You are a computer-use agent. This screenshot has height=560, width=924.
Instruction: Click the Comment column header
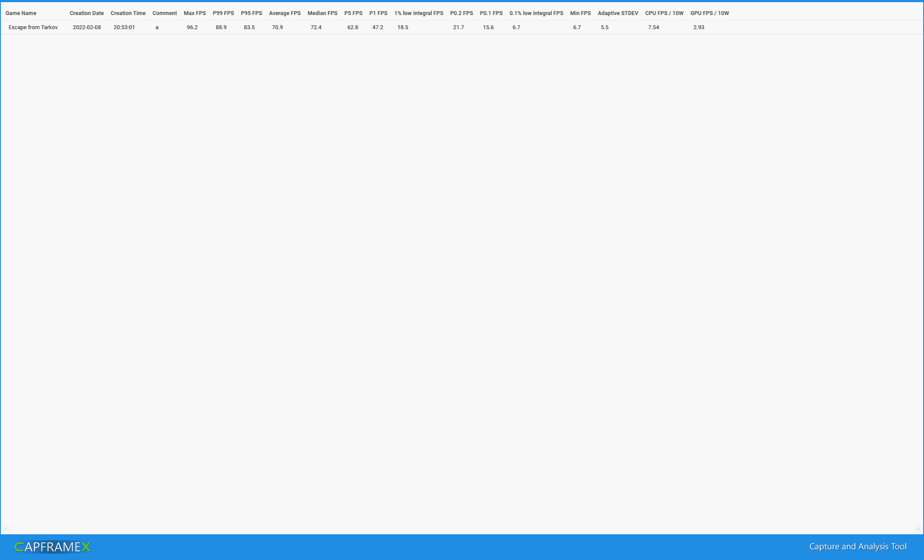(x=165, y=13)
